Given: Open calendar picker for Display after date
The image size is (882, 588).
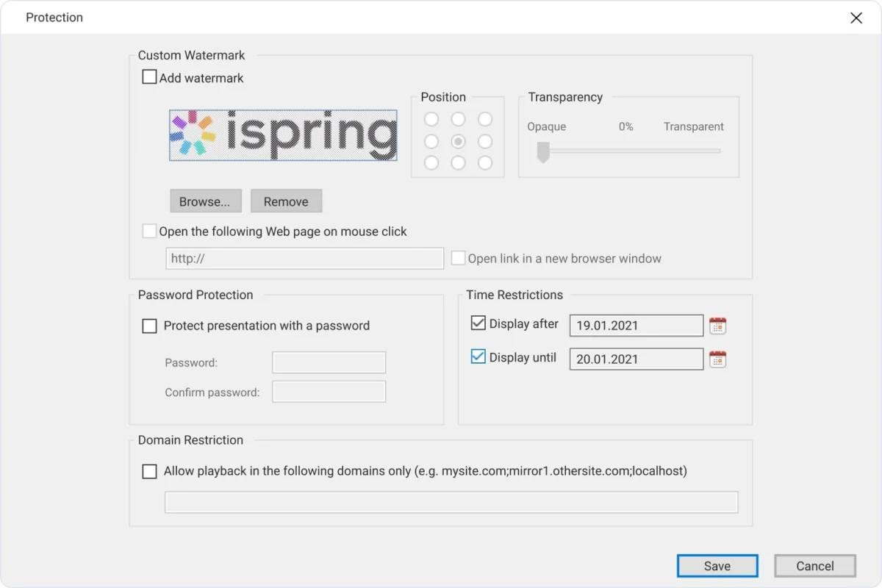Looking at the screenshot, I should tap(717, 326).
